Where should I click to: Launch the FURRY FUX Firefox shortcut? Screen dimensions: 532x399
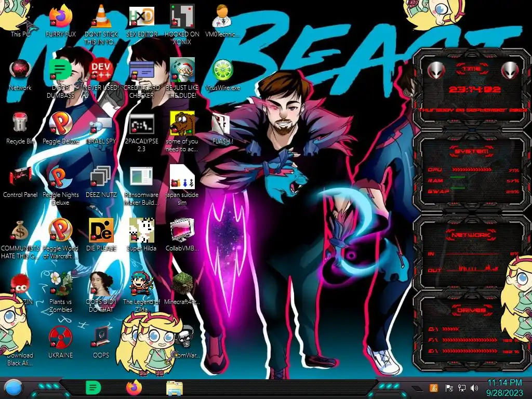tap(60, 20)
